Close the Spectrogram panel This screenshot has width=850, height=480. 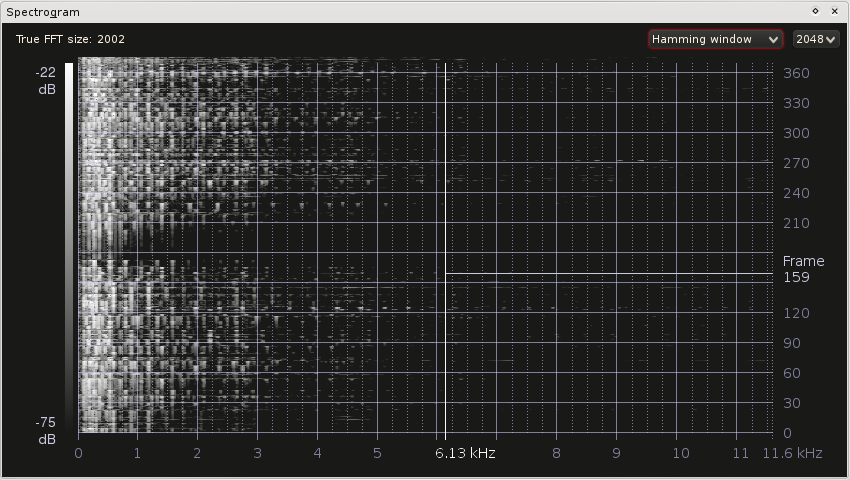point(835,11)
